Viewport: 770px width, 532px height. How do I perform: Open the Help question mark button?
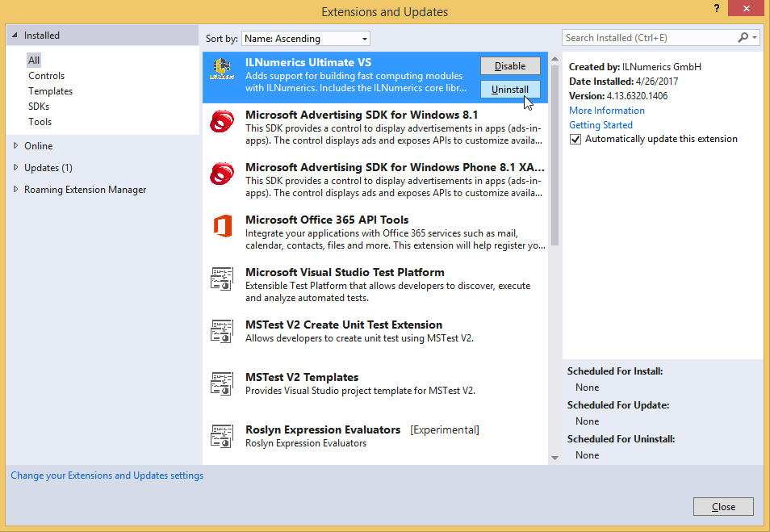pyautogui.click(x=717, y=8)
